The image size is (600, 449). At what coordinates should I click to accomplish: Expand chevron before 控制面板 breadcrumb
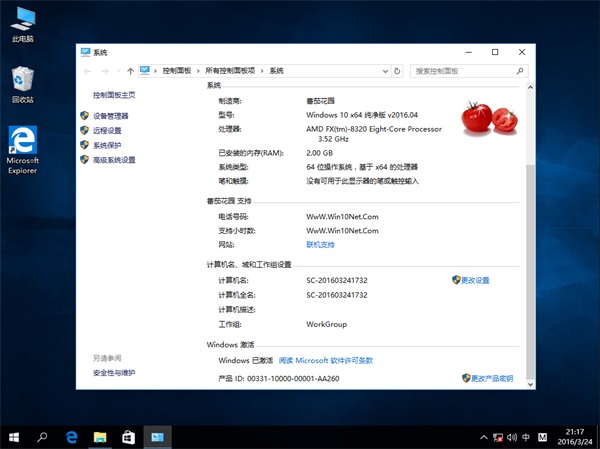[x=155, y=71]
